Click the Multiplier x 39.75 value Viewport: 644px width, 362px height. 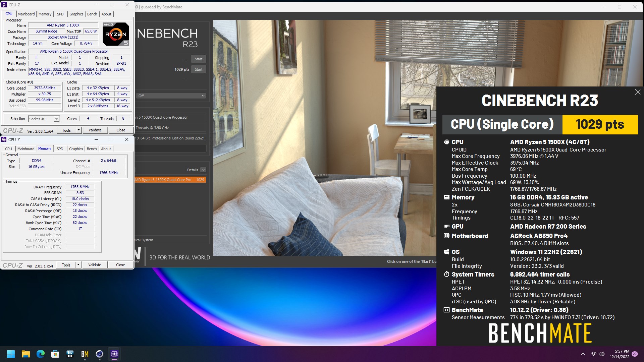click(x=45, y=94)
